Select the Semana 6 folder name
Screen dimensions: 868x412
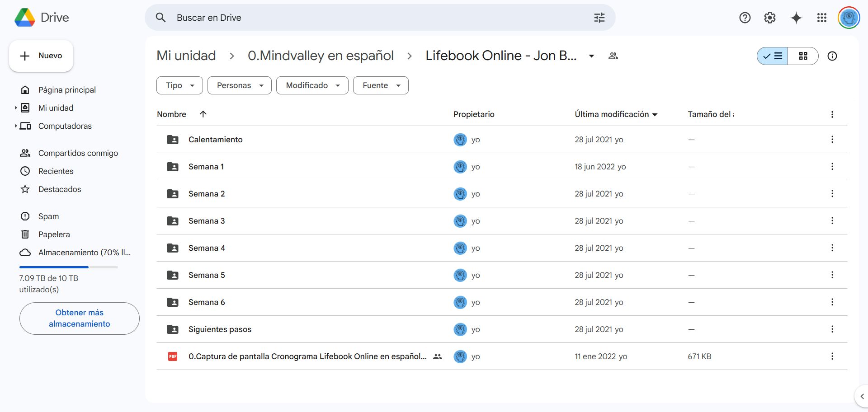(207, 302)
